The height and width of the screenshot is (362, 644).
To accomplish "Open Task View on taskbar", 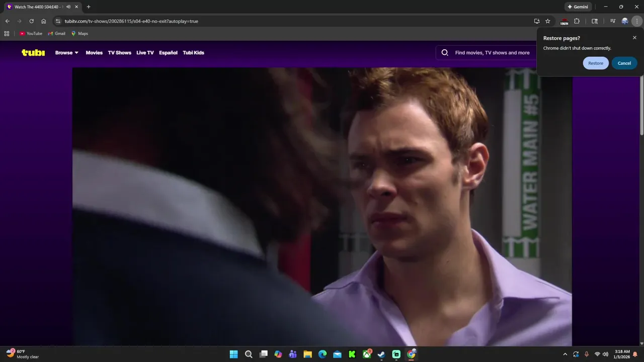I will pos(263,354).
